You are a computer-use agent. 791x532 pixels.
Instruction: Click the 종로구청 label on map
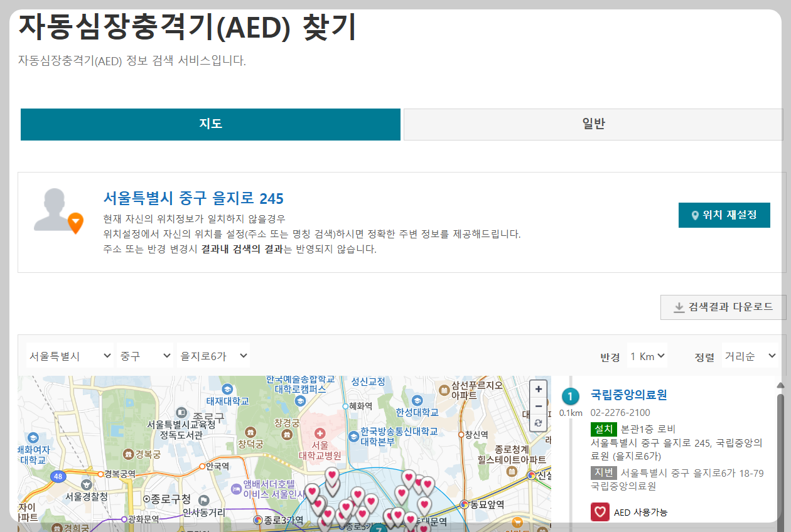[x=172, y=499]
